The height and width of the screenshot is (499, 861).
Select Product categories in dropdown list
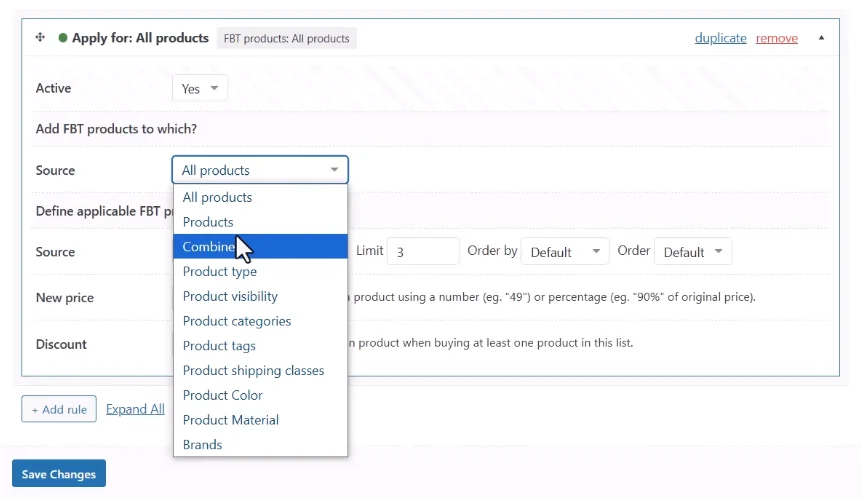point(237,321)
